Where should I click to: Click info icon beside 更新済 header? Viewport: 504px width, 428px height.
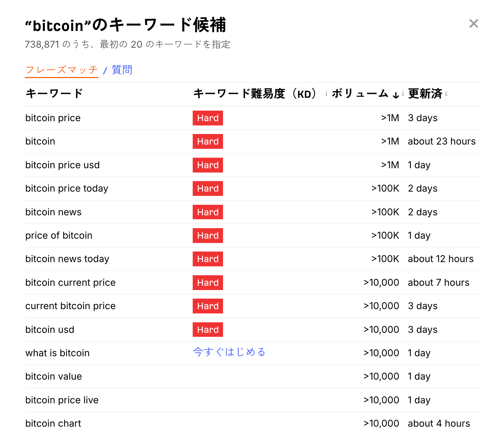[x=446, y=94]
